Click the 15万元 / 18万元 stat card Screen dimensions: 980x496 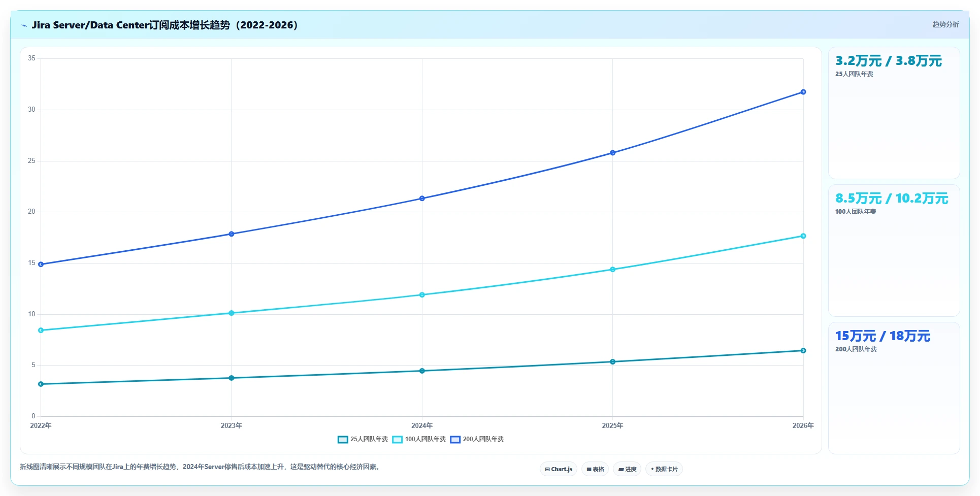(x=894, y=388)
